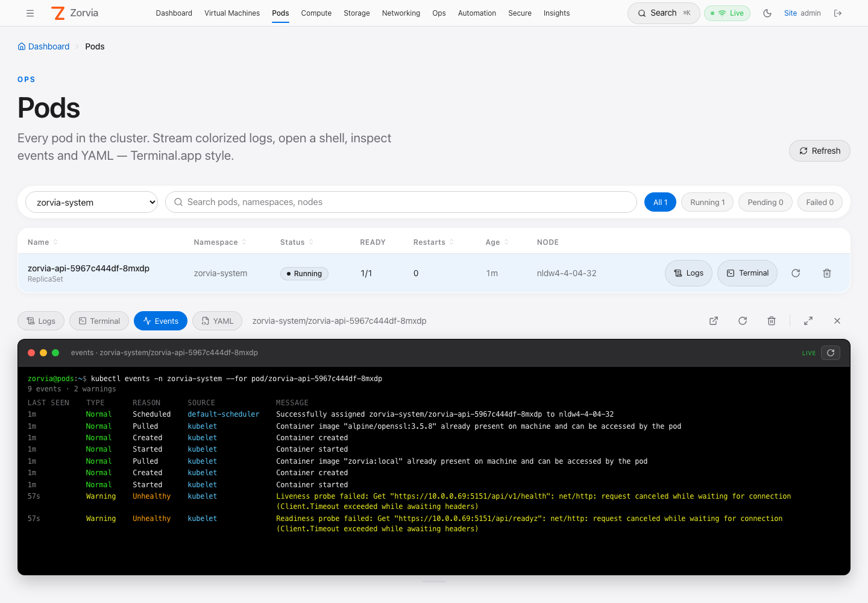The width and height of the screenshot is (868, 603).
Task: Sort pods by Status column
Action: pos(297,242)
